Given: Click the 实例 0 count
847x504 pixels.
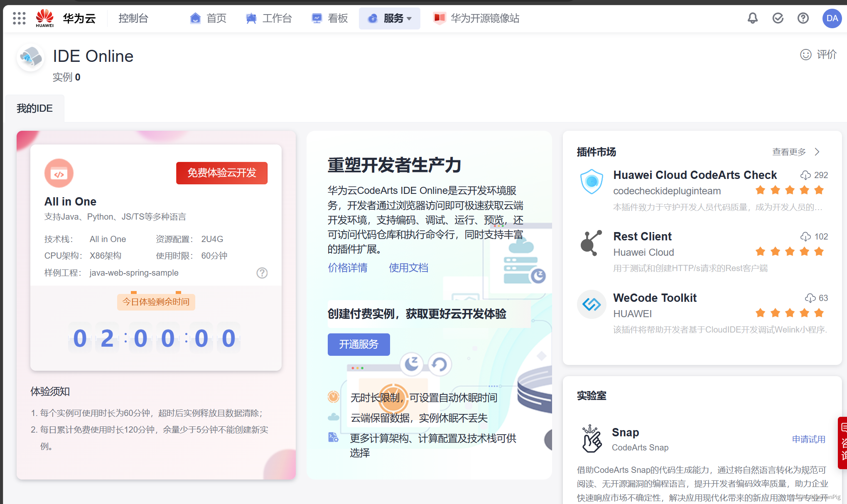Looking at the screenshot, I should (x=66, y=77).
